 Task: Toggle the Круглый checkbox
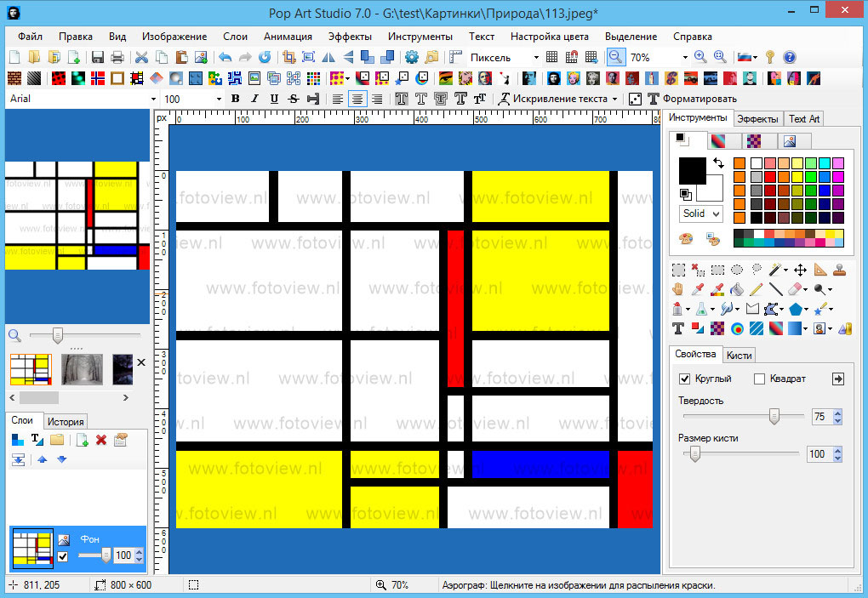pos(685,379)
